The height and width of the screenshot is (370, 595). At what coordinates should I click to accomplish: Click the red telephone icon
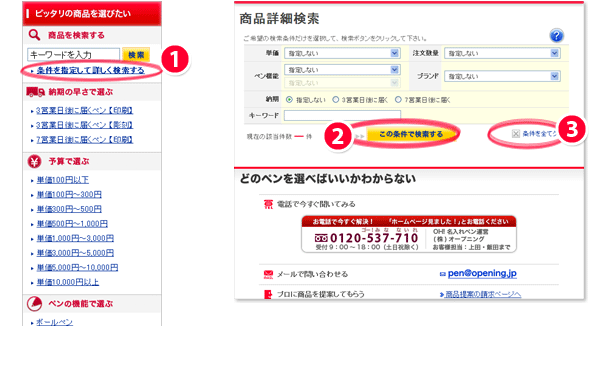pyautogui.click(x=268, y=205)
